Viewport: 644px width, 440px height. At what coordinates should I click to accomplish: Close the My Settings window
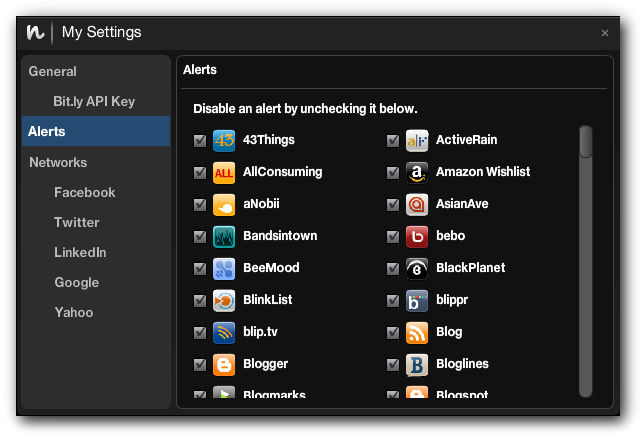(605, 33)
